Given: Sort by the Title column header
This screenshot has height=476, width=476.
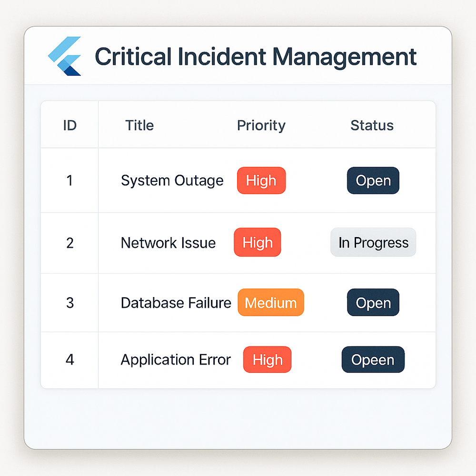Looking at the screenshot, I should pyautogui.click(x=139, y=125).
